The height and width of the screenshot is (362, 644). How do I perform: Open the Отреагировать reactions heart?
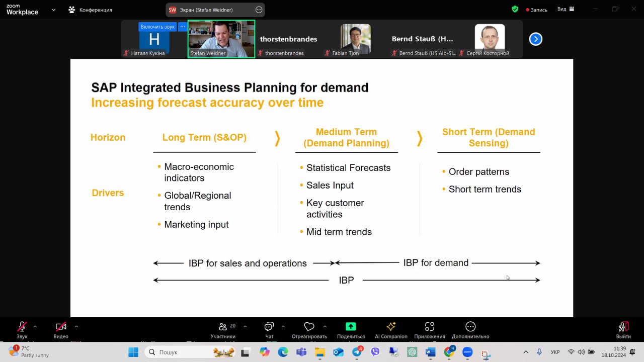coord(309,329)
